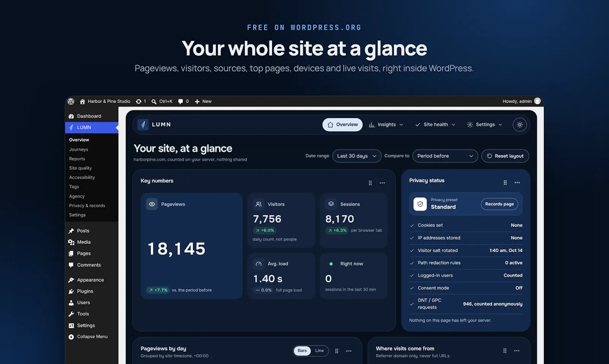Switch chart to Line view
609x364 pixels.
(x=319, y=351)
